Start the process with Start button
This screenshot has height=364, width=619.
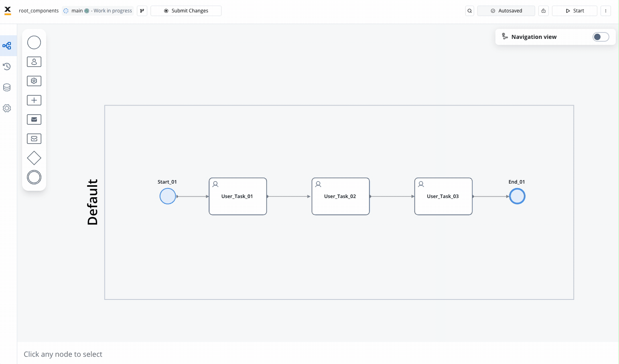[x=574, y=11]
